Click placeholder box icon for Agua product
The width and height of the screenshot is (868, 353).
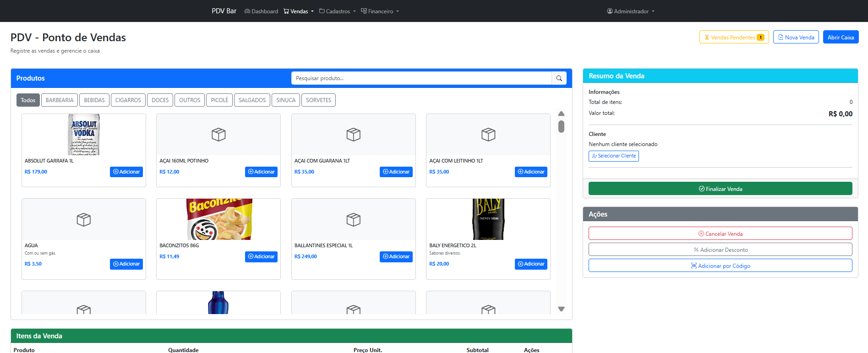(x=84, y=220)
